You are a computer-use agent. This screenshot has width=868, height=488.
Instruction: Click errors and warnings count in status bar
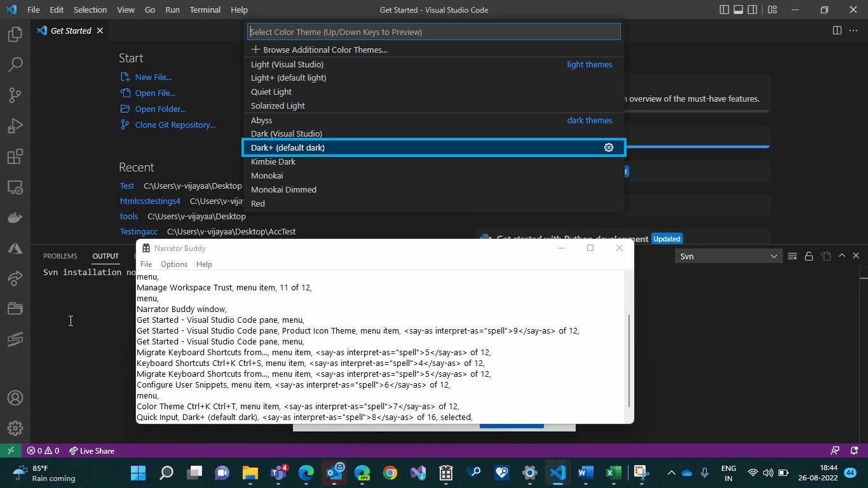43,451
